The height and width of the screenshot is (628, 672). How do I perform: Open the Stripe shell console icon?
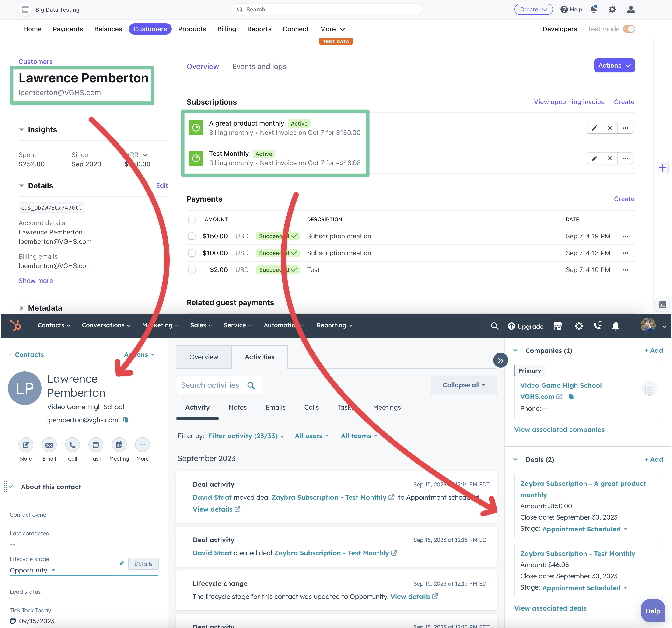[662, 305]
